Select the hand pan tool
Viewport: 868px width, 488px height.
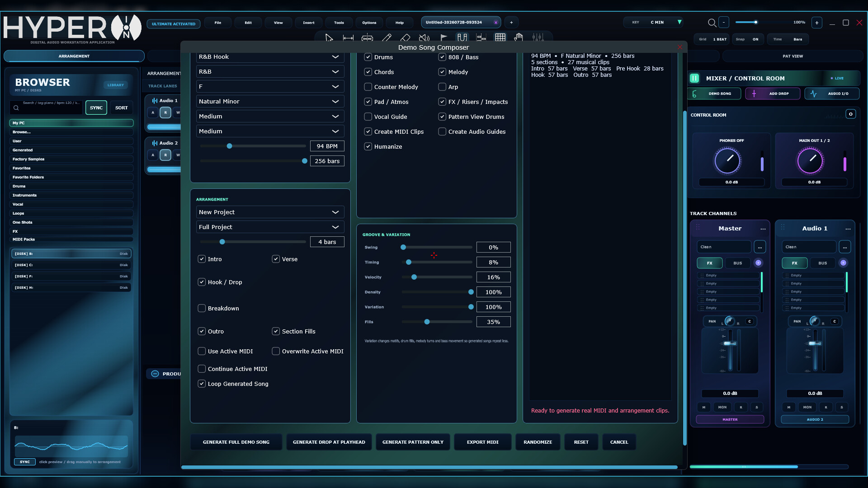click(519, 38)
